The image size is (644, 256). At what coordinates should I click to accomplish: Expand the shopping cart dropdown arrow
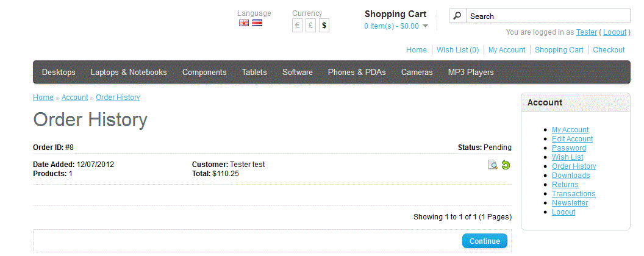(425, 26)
